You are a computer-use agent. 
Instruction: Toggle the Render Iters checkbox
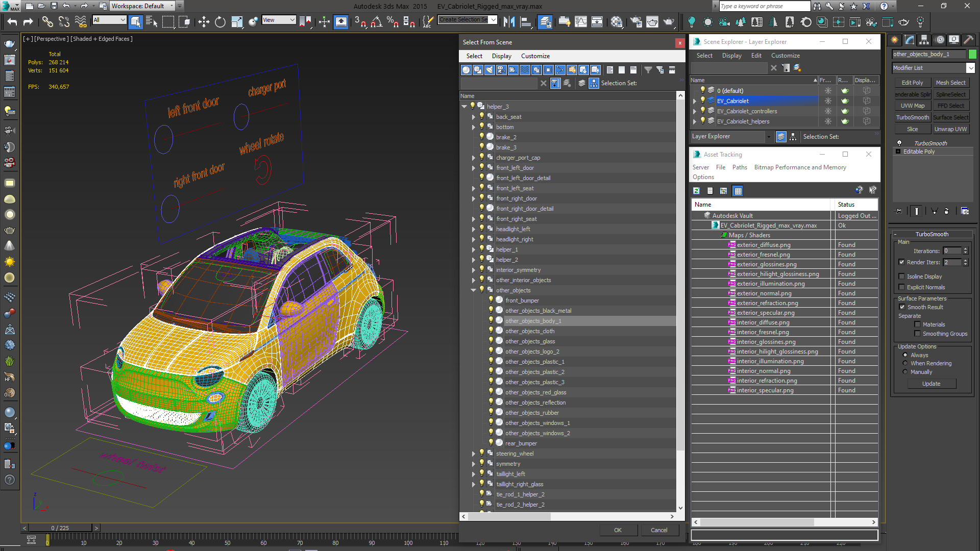tap(902, 262)
